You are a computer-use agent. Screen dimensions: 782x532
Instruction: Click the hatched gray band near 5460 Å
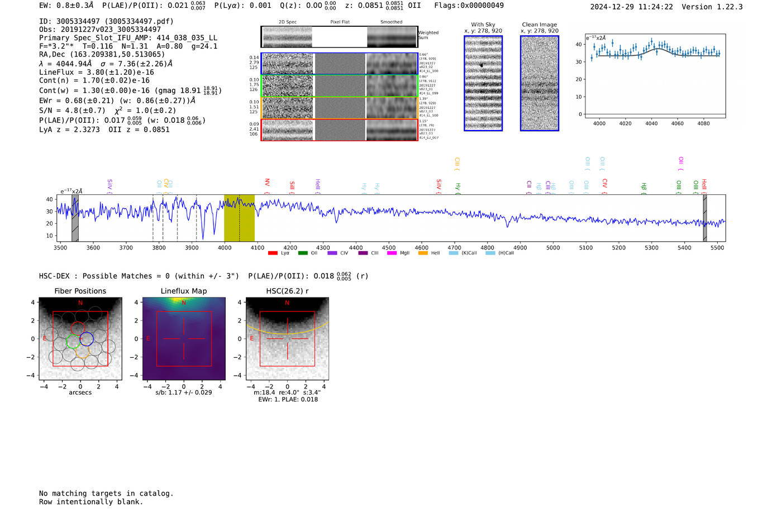pos(705,218)
